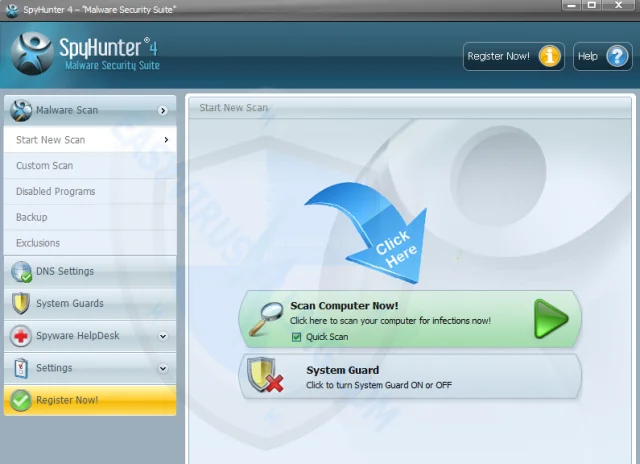Click the blue question mark Help icon
Viewport: 640px width, 464px height.
[x=617, y=56]
